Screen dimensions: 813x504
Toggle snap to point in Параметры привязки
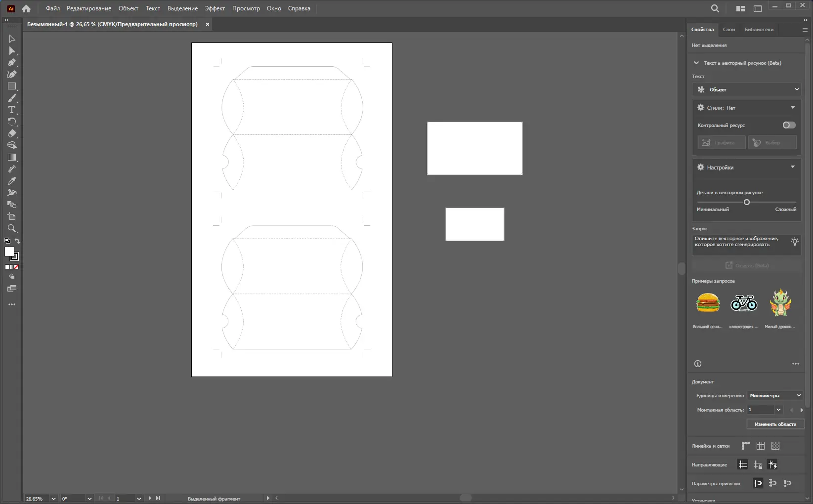coord(758,483)
